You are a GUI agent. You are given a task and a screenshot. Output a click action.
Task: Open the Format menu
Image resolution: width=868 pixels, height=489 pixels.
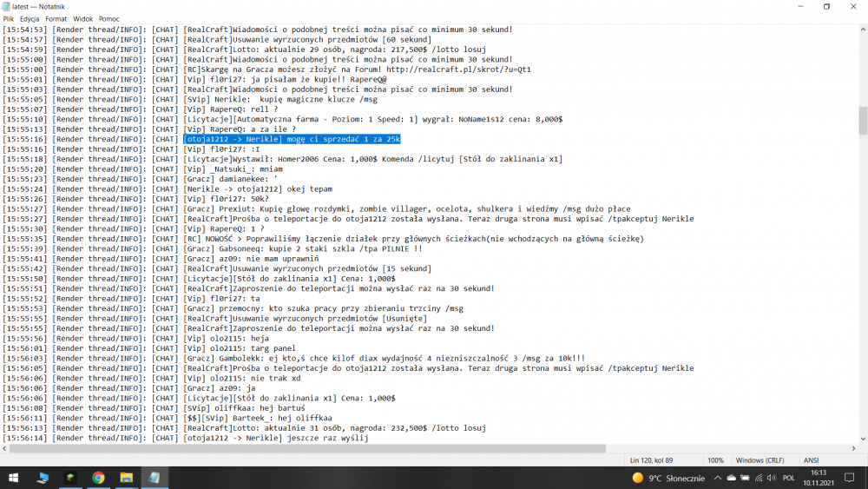[56, 18]
